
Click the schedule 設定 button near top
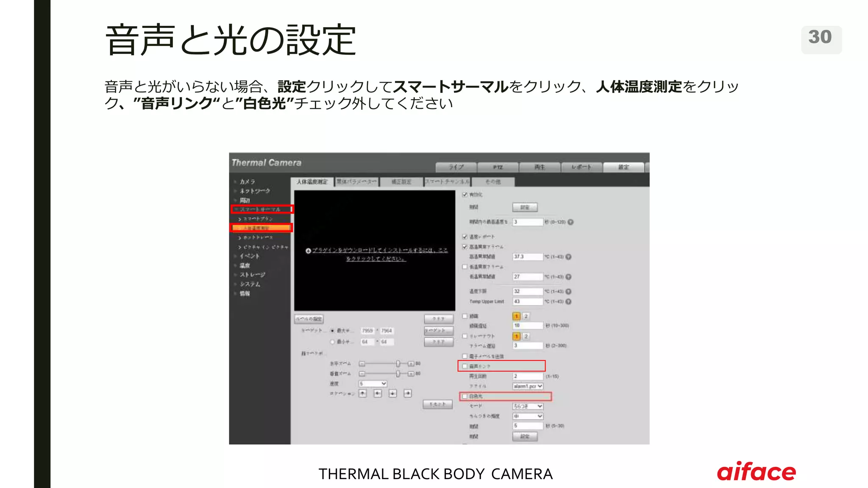pos(525,207)
